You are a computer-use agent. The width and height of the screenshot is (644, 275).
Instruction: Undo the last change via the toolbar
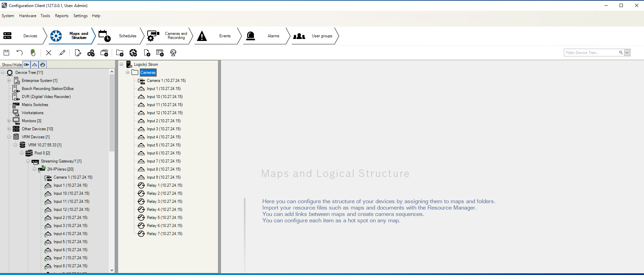coord(19,53)
